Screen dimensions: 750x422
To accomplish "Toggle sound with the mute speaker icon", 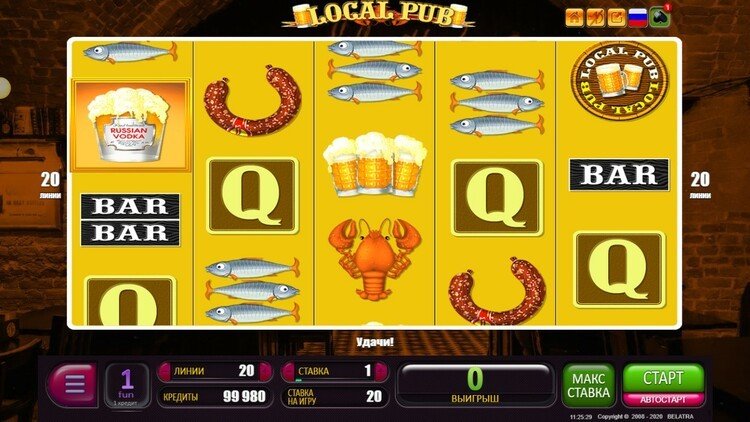I will (x=596, y=18).
